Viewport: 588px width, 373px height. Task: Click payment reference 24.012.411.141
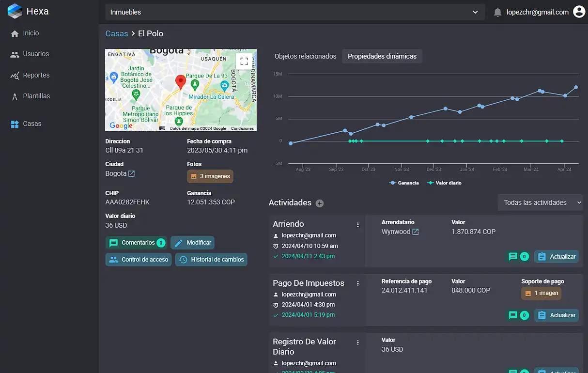click(x=404, y=290)
